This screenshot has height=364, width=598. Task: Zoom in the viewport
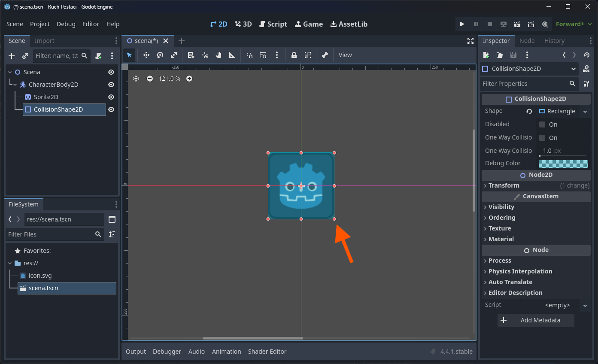189,79
